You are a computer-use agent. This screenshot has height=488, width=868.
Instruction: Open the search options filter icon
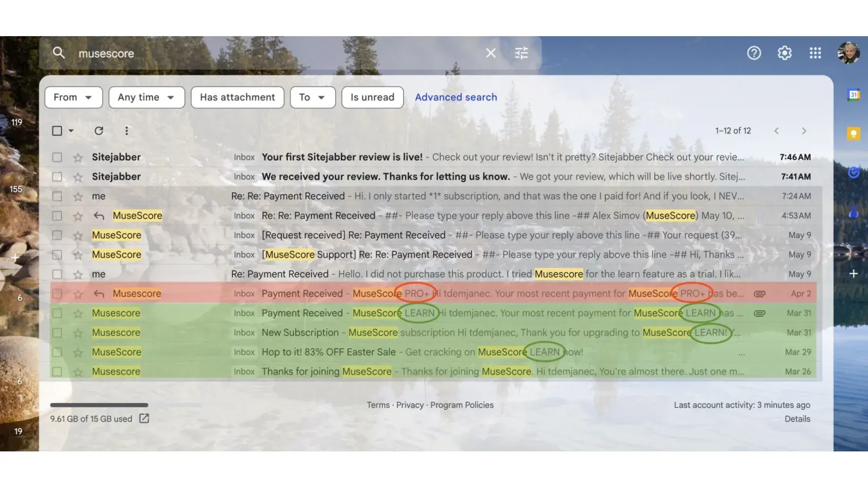point(521,53)
